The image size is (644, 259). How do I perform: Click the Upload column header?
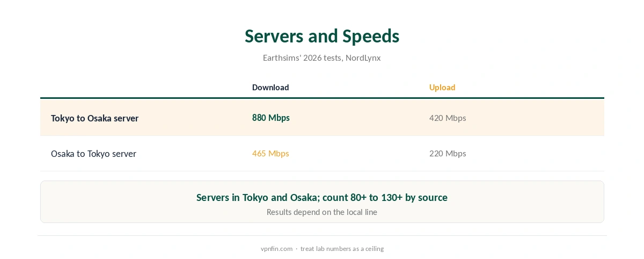point(442,88)
